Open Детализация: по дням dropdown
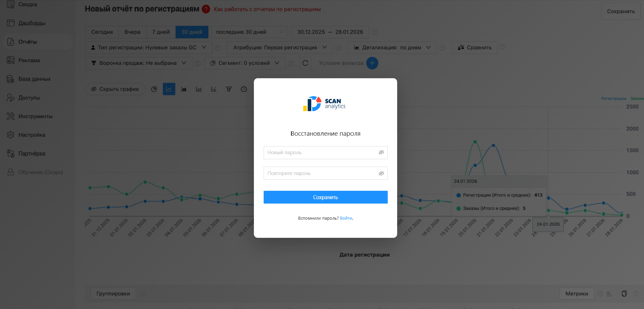 pos(392,47)
